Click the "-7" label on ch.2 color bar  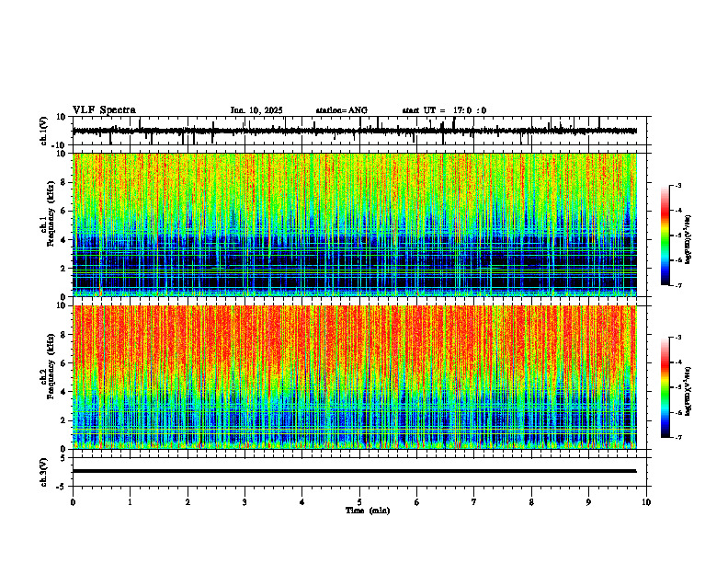678,437
